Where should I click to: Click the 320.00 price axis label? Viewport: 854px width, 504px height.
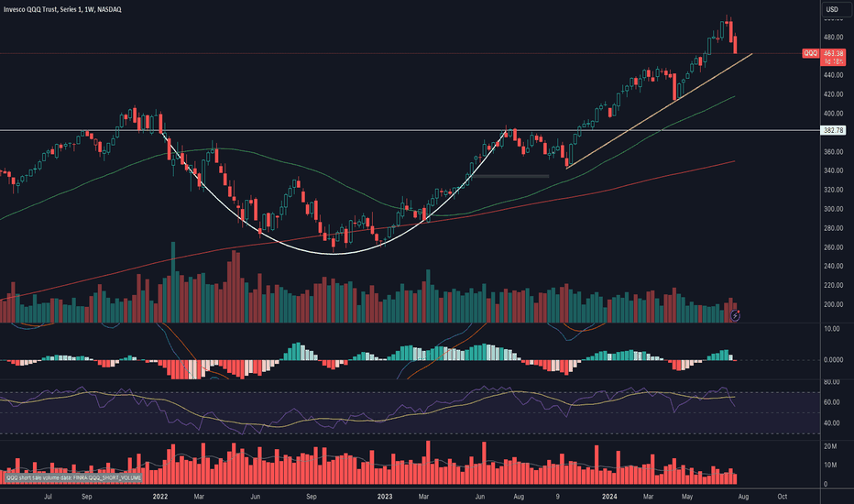click(833, 190)
